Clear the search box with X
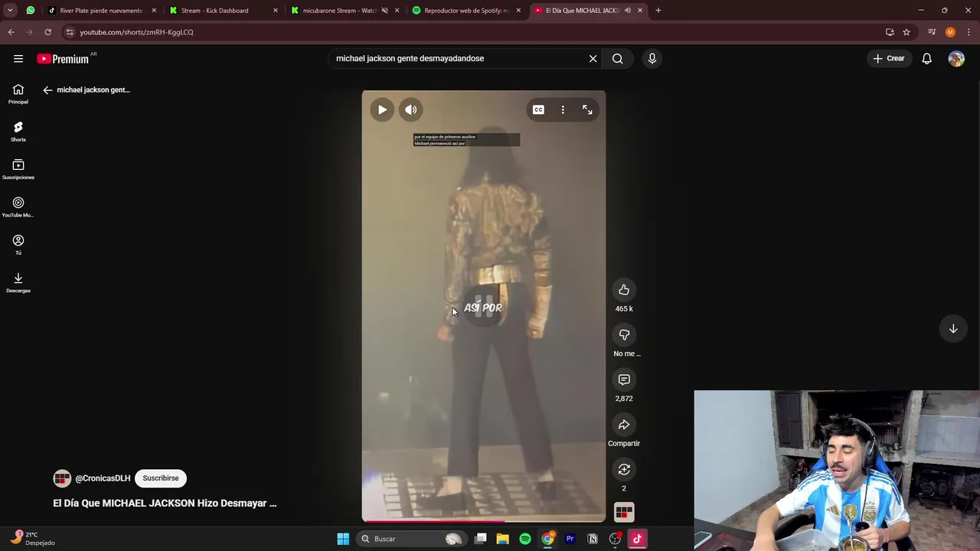Image resolution: width=980 pixels, height=551 pixels. [593, 58]
